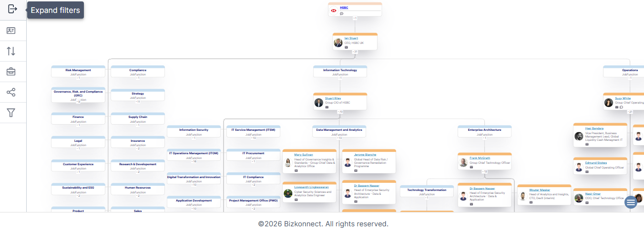Click Stuart Riley's profile photo
This screenshot has height=233, width=644.
click(318, 103)
